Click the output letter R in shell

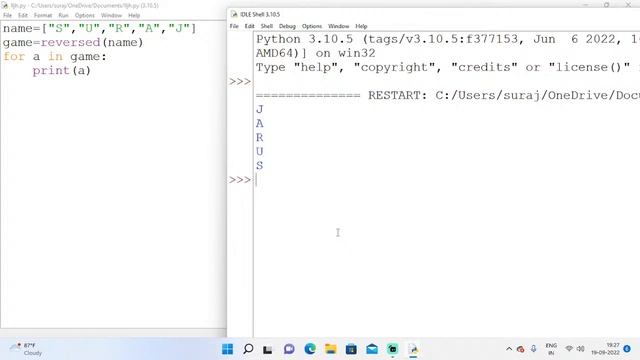(260, 138)
